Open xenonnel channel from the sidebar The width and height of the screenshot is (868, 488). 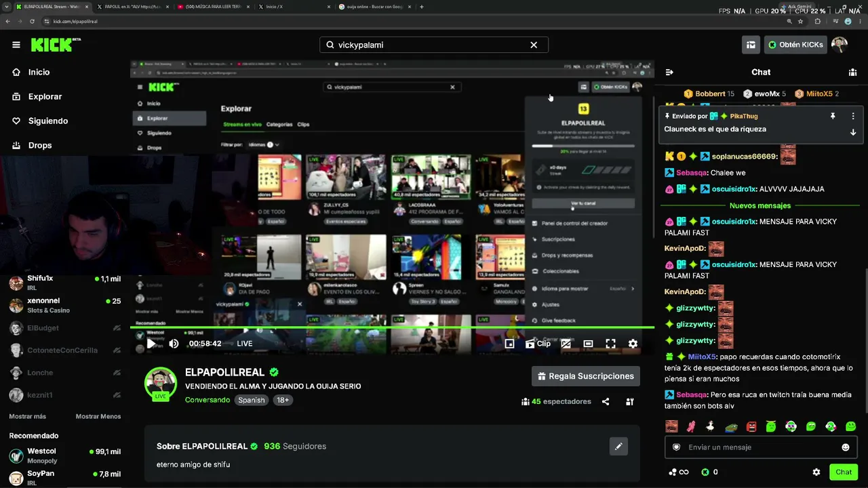click(x=65, y=305)
